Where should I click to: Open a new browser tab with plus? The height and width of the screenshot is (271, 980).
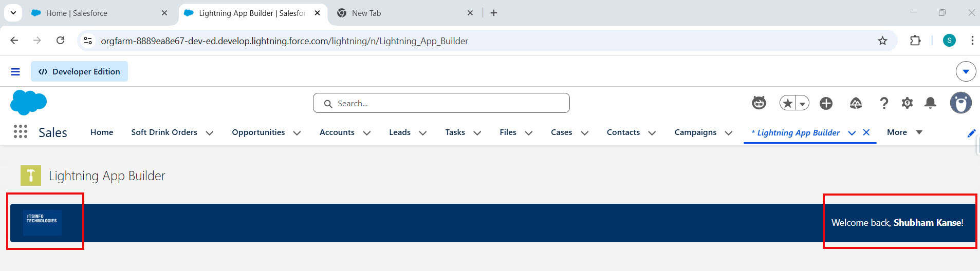coord(494,13)
